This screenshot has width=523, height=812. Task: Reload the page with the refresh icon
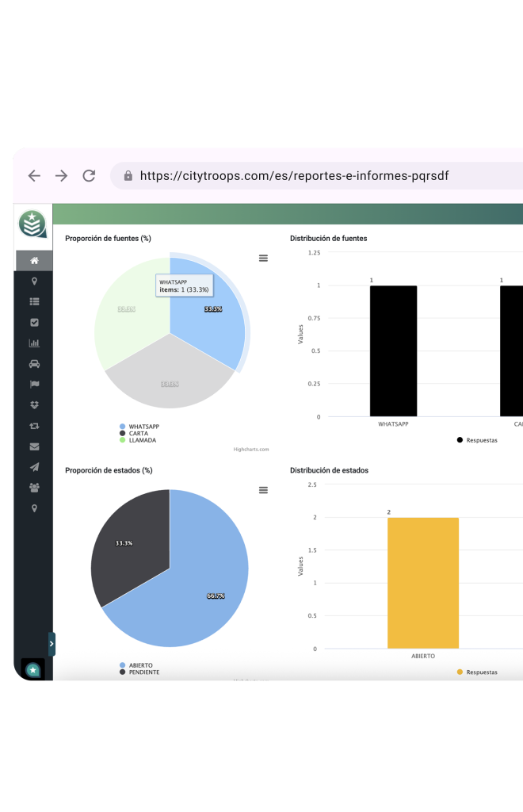[89, 175]
